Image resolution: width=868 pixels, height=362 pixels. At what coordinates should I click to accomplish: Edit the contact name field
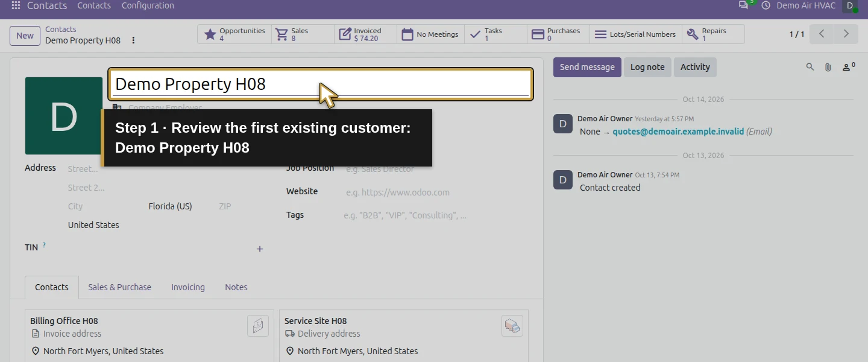tap(321, 84)
